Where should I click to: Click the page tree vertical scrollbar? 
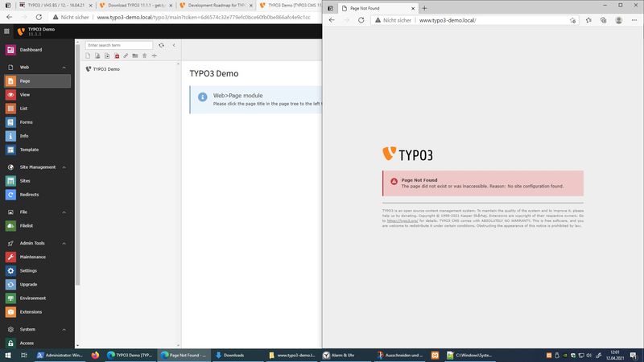pyautogui.click(x=178, y=204)
